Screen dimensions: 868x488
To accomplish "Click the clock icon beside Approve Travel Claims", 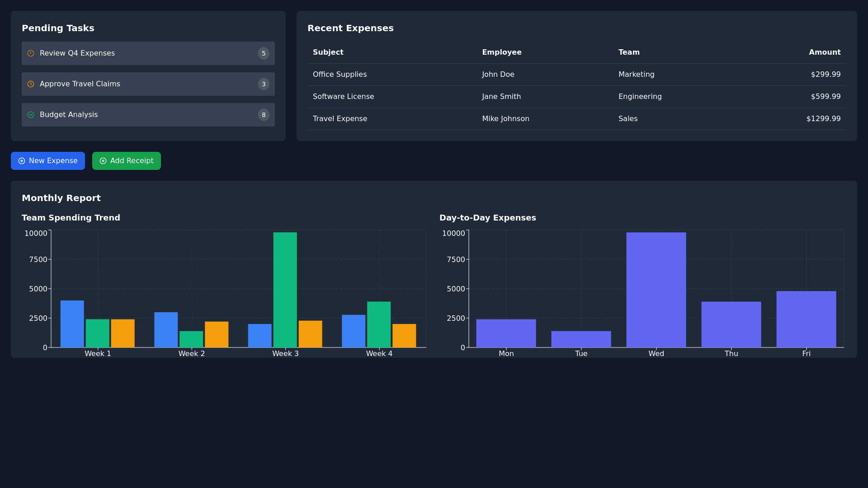I will (31, 84).
